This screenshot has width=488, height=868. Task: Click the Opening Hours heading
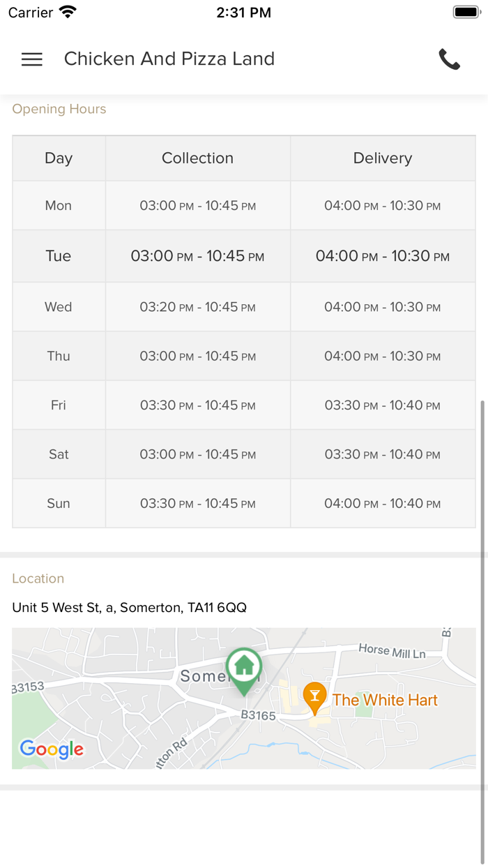[59, 109]
